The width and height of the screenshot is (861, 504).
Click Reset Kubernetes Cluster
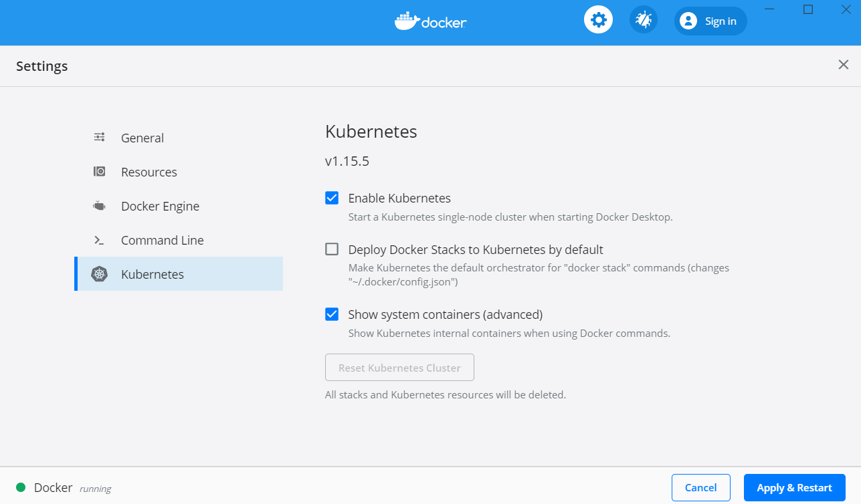(x=399, y=367)
